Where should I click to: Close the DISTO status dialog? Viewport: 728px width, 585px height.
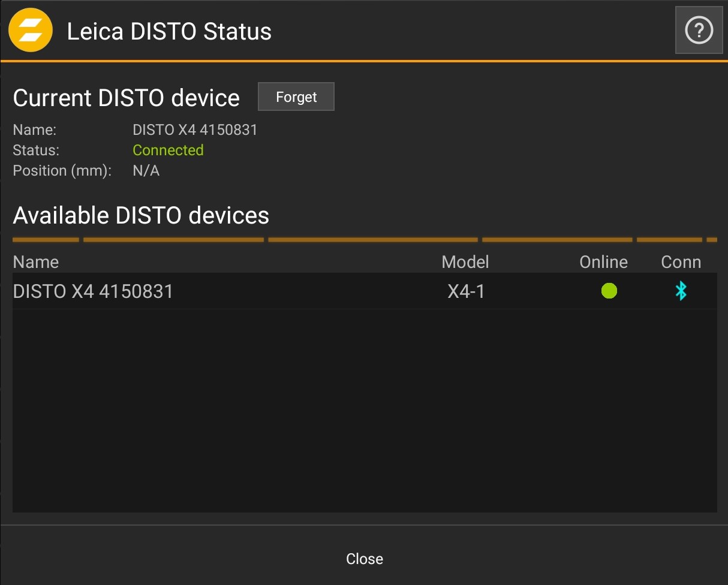click(x=364, y=559)
